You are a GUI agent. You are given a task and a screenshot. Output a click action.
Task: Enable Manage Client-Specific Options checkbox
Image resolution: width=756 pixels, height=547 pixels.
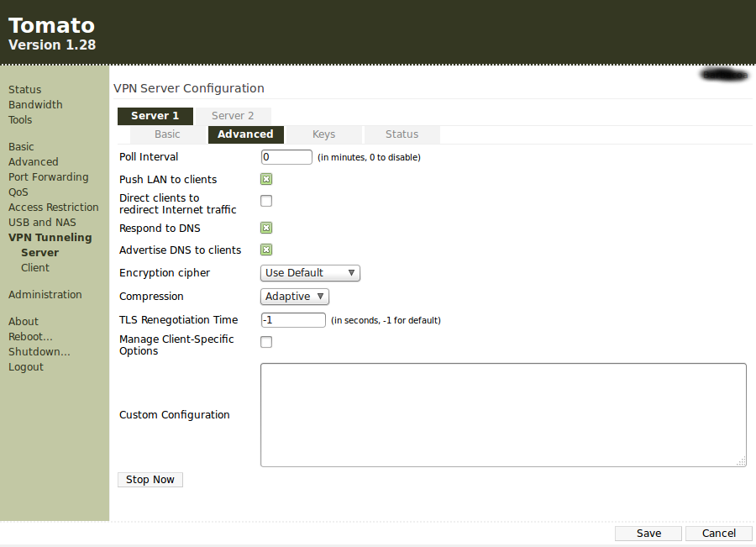(x=266, y=342)
